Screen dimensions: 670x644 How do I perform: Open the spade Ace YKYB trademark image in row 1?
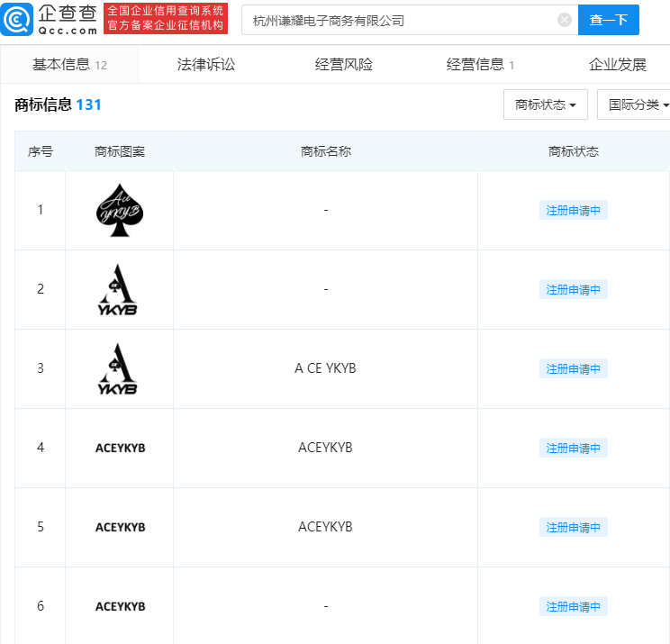pyautogui.click(x=120, y=210)
